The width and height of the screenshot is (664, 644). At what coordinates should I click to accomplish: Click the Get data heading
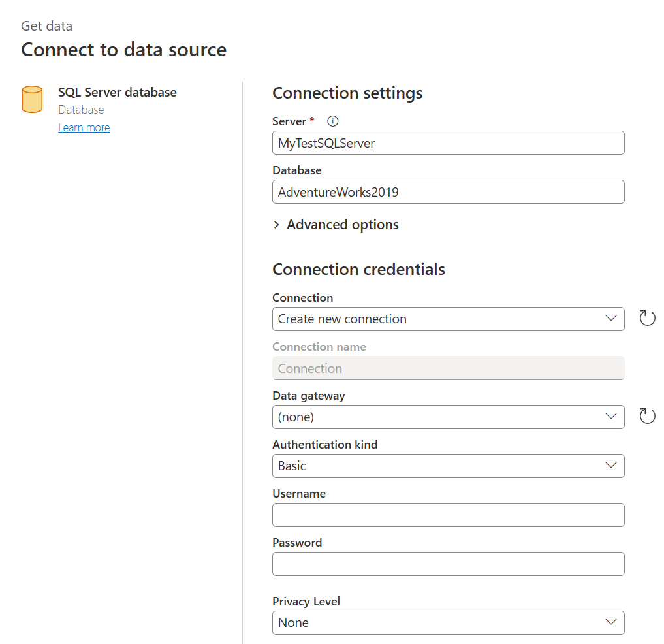(46, 25)
